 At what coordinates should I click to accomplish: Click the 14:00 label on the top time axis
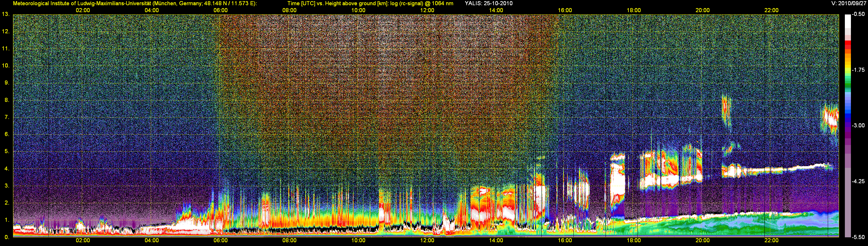[496, 10]
